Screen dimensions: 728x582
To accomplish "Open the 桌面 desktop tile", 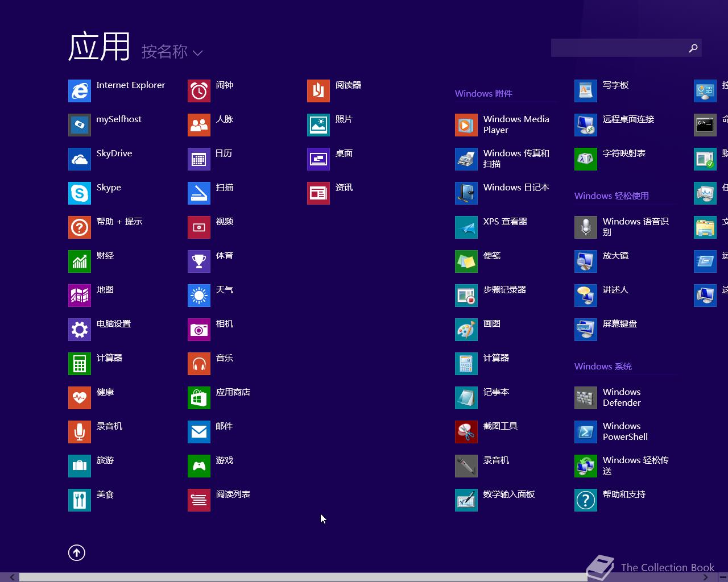I will coord(318,159).
